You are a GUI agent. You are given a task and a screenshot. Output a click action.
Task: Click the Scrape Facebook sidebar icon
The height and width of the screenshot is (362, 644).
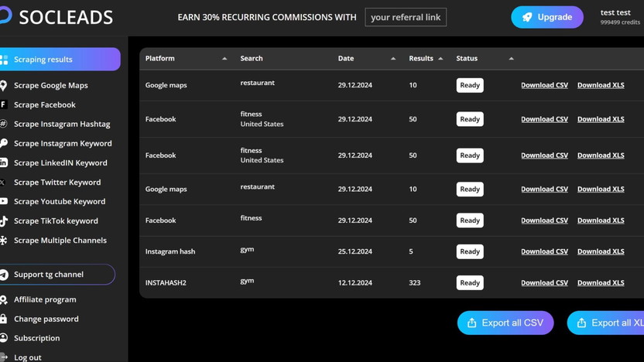tap(4, 104)
